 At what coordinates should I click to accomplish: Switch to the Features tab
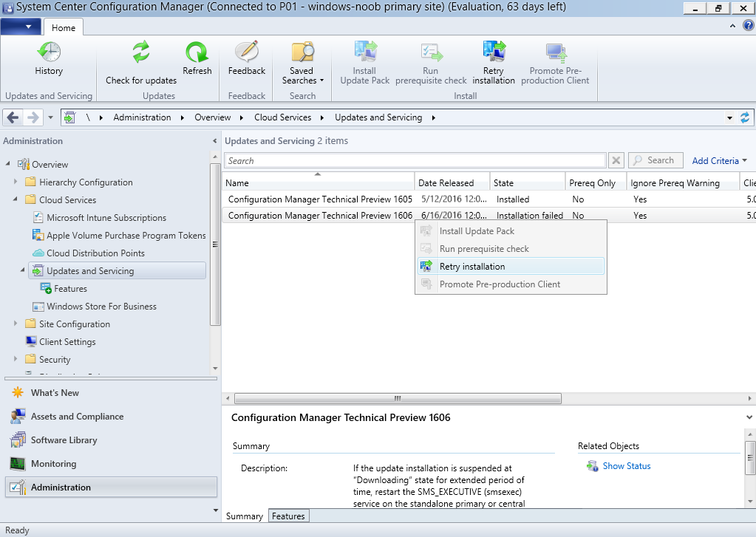288,516
